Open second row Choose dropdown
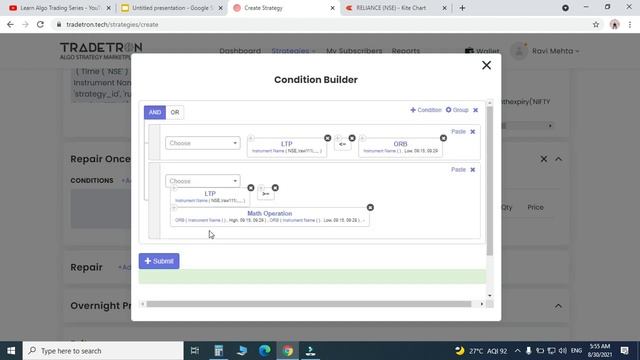The height and width of the screenshot is (360, 640). (203, 181)
